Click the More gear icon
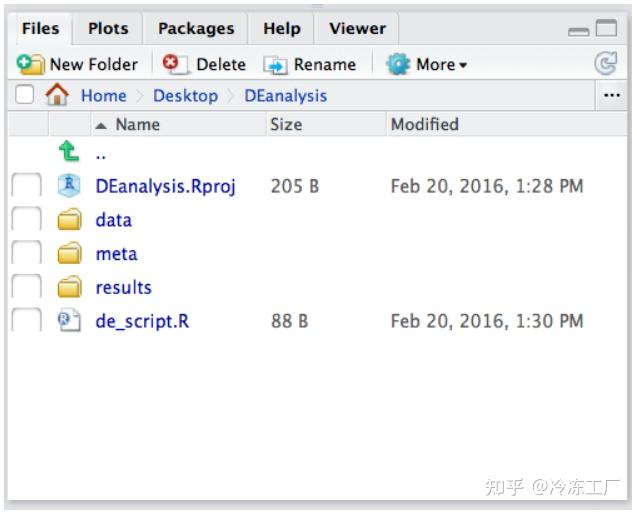This screenshot has height=513, width=637. 398,64
